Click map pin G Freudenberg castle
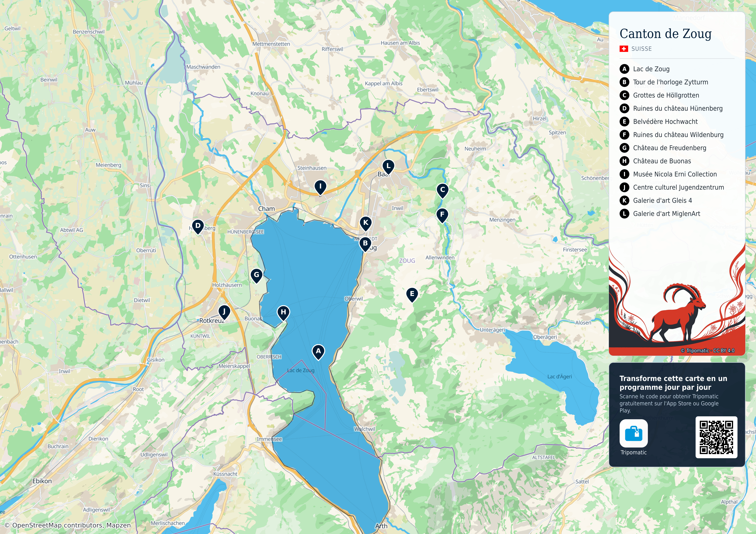This screenshot has width=756, height=534. pyautogui.click(x=256, y=276)
